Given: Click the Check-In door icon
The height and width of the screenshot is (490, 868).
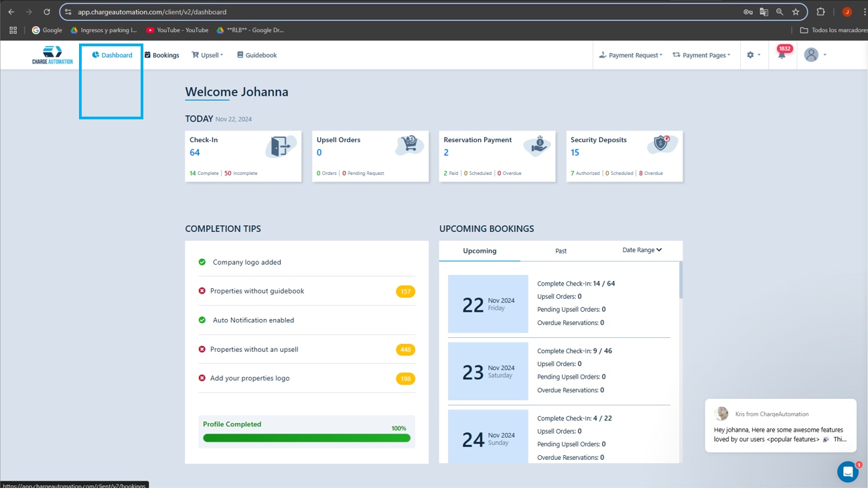Looking at the screenshot, I should coord(281,146).
